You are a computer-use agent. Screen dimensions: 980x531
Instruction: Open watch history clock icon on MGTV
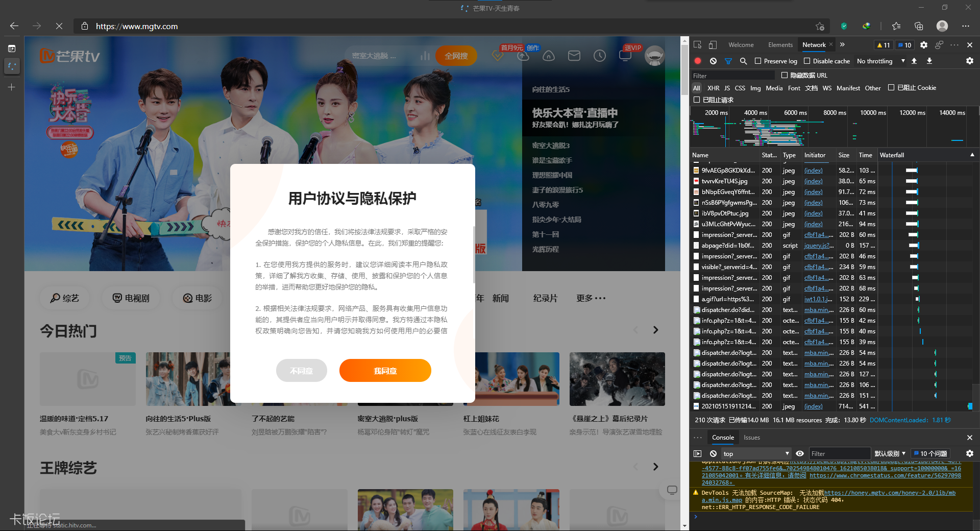(600, 56)
